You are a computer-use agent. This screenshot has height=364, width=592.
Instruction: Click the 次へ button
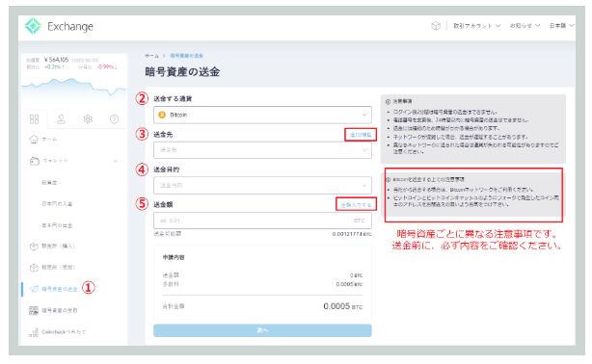point(262,330)
